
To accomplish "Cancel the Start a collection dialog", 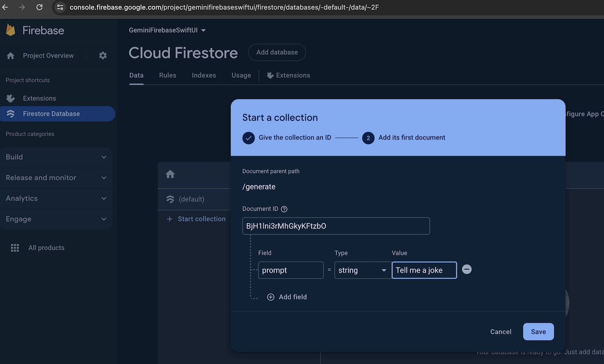I will click(501, 332).
